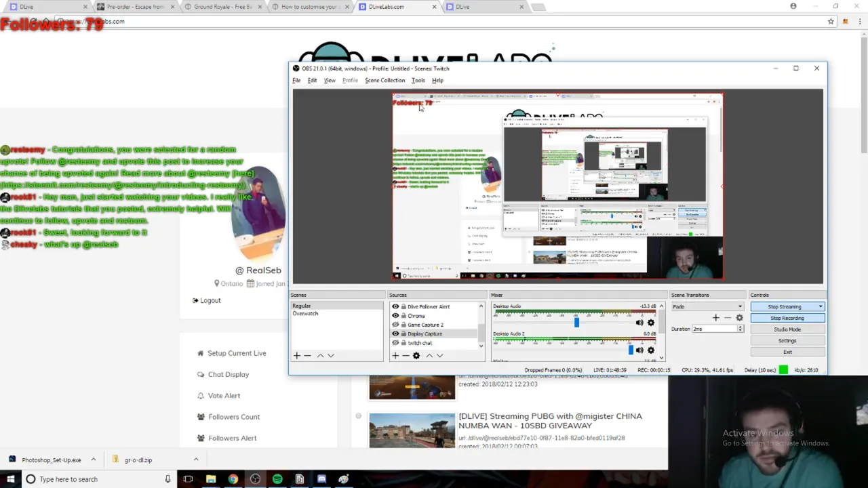Bookmark the page with the star icon
Viewport: 868px width, 488px height.
click(831, 21)
